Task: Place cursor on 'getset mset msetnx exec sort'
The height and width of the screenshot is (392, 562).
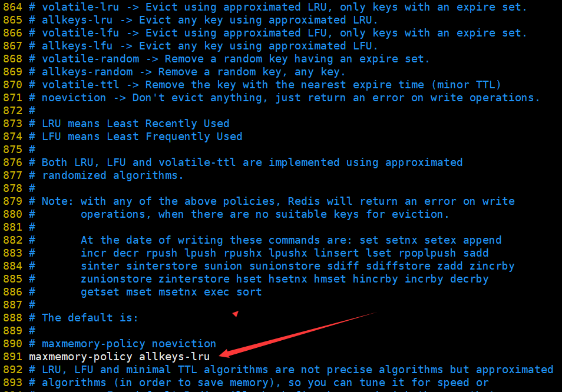Action: 171,292
